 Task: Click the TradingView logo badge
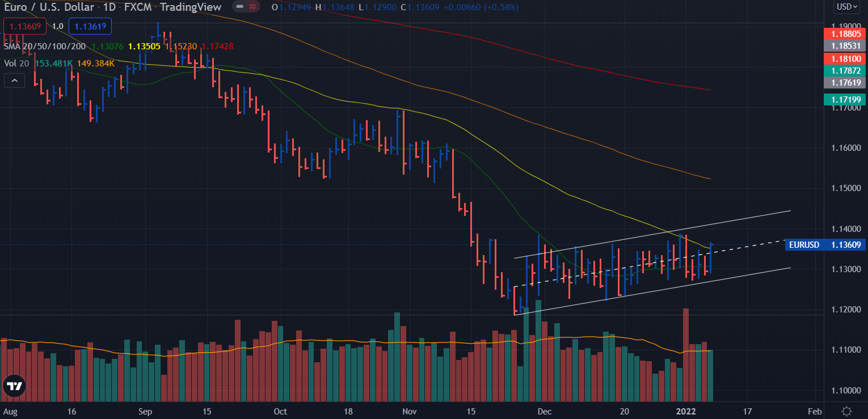(14, 387)
